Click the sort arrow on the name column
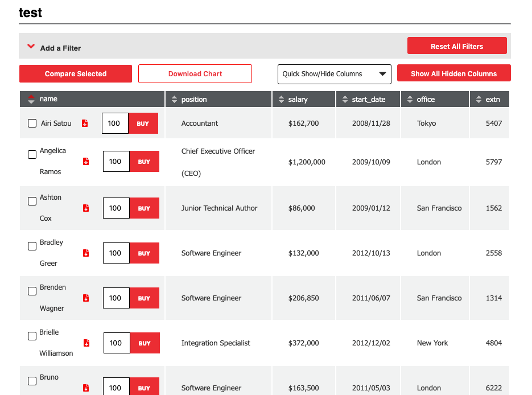 31,98
